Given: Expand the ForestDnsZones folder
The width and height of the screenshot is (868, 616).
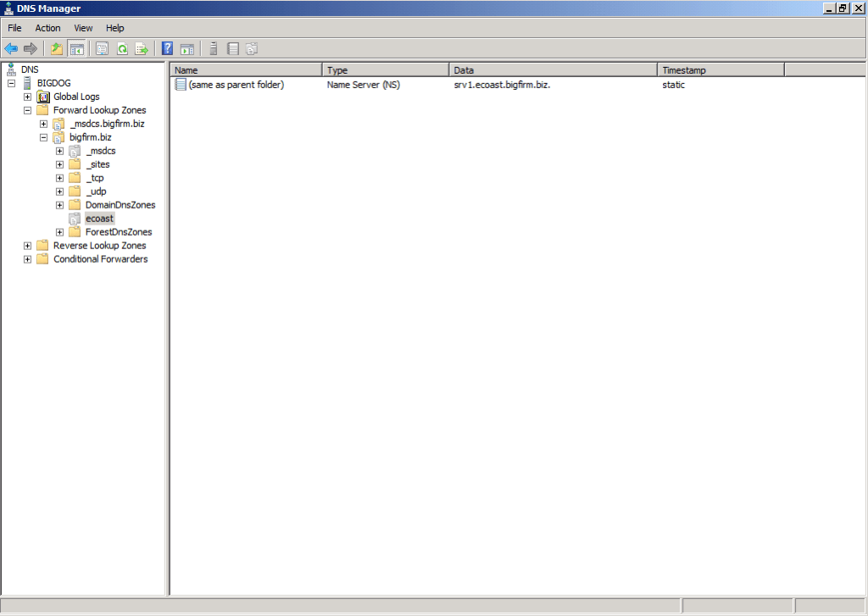Looking at the screenshot, I should (x=59, y=232).
